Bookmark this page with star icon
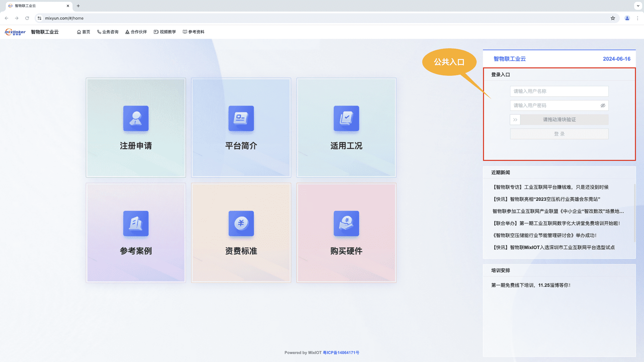 pyautogui.click(x=613, y=18)
